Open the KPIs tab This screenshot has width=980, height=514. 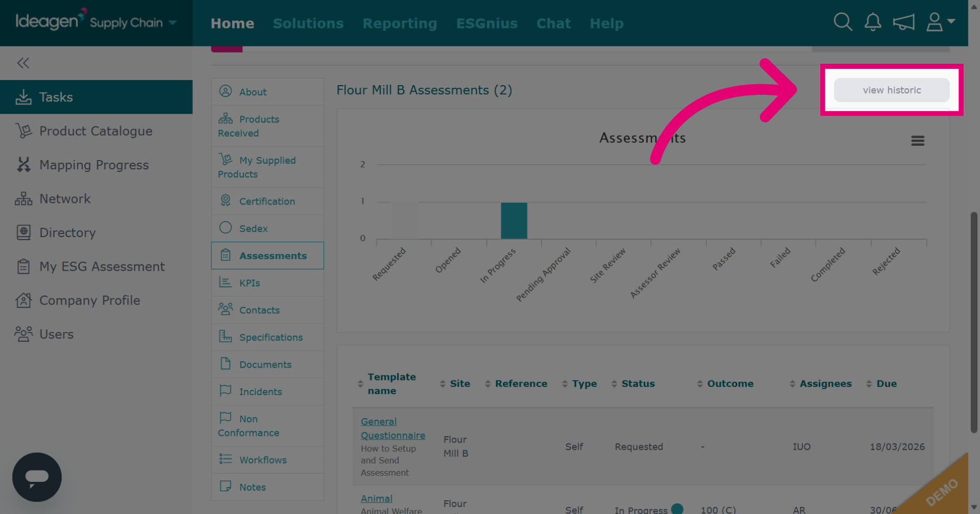[x=267, y=283]
